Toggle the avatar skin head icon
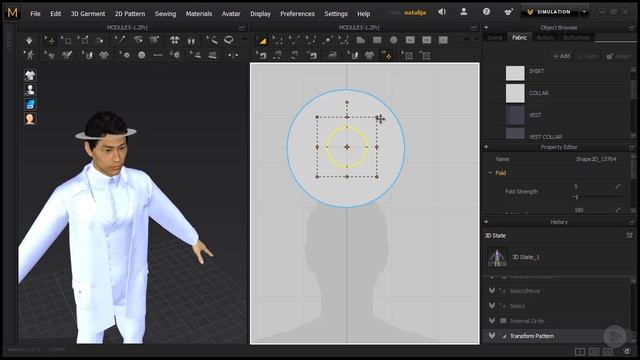The width and height of the screenshot is (640, 360). pyautogui.click(x=30, y=119)
